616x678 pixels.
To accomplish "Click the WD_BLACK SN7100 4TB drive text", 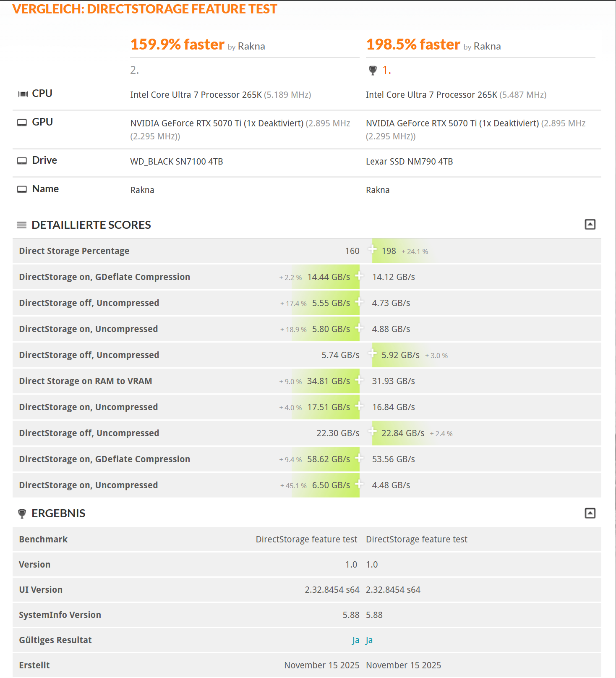I will coord(177,162).
